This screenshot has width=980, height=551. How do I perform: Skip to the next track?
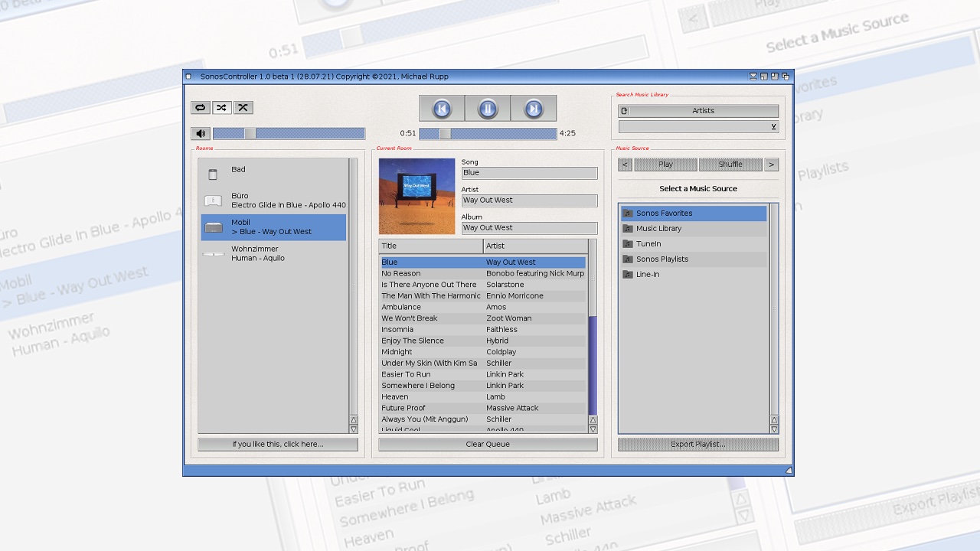tap(534, 109)
